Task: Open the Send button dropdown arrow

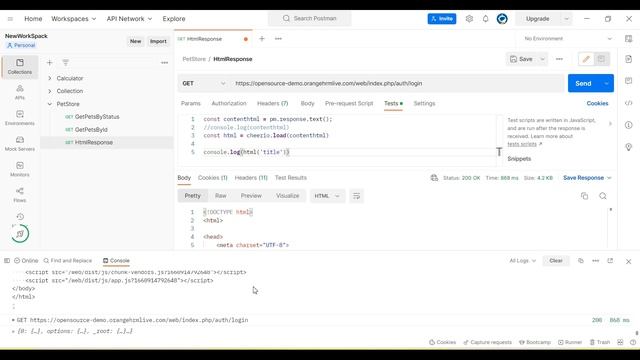Action: click(607, 83)
